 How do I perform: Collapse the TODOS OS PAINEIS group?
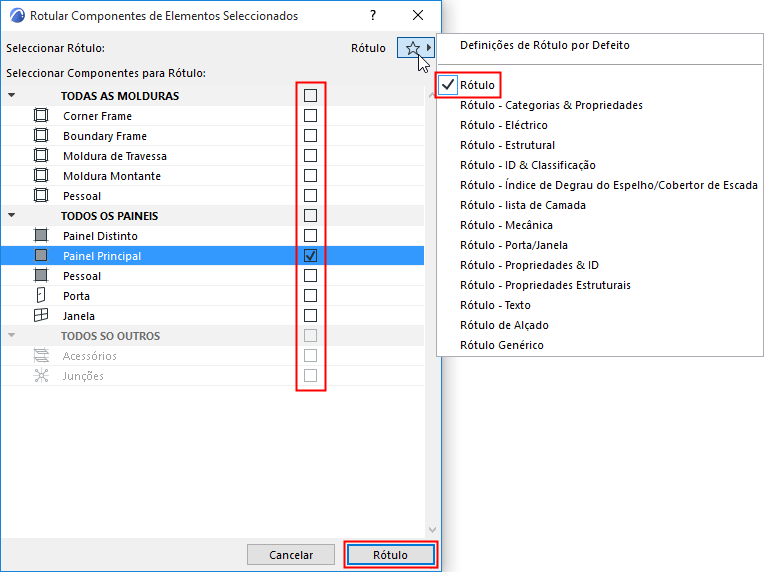[12, 215]
